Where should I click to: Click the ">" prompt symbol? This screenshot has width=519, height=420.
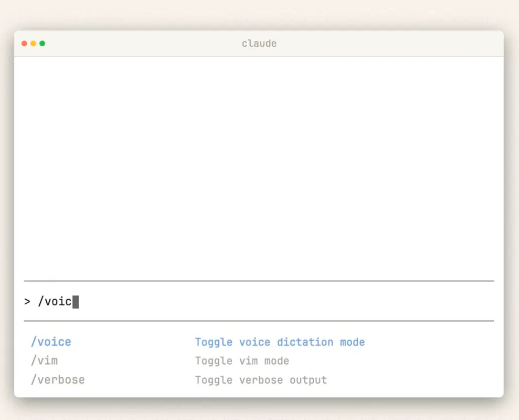[27, 302]
